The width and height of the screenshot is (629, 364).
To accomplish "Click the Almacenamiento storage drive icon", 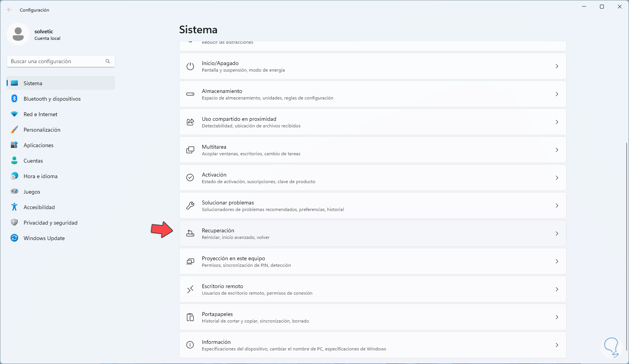I will [190, 94].
